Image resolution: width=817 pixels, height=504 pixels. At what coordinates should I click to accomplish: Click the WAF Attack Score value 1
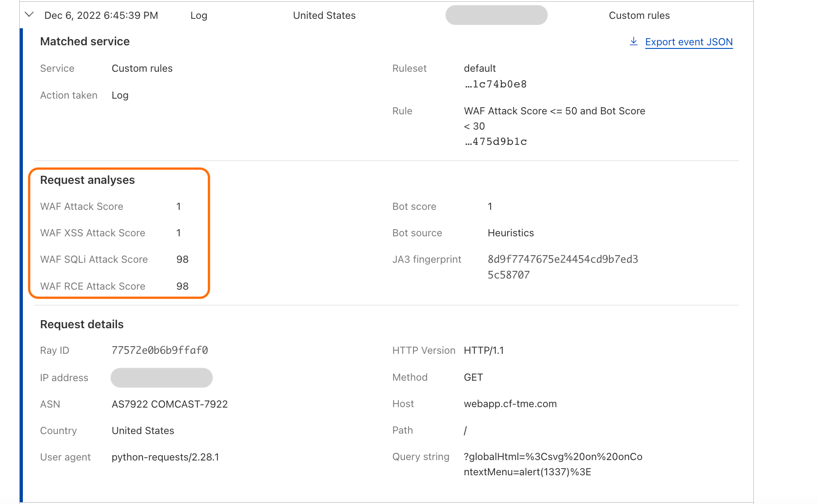point(178,206)
